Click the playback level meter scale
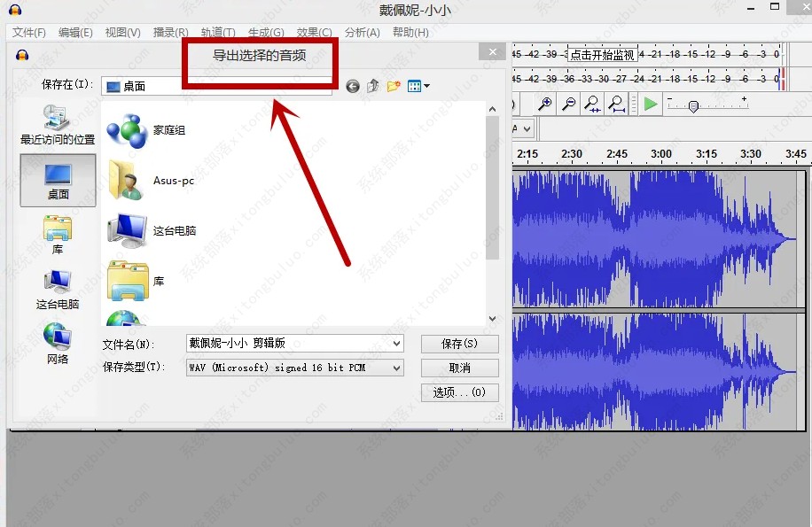The height and width of the screenshot is (527, 812). [x=646, y=79]
